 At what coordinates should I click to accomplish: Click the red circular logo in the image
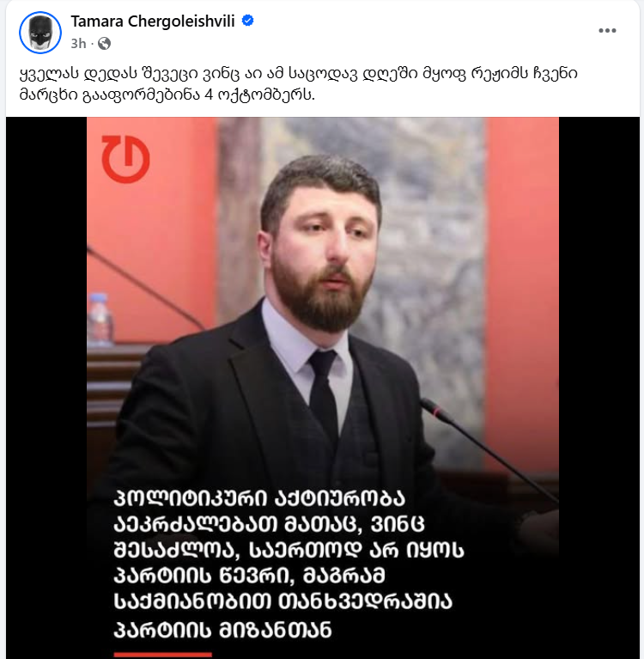(125, 159)
